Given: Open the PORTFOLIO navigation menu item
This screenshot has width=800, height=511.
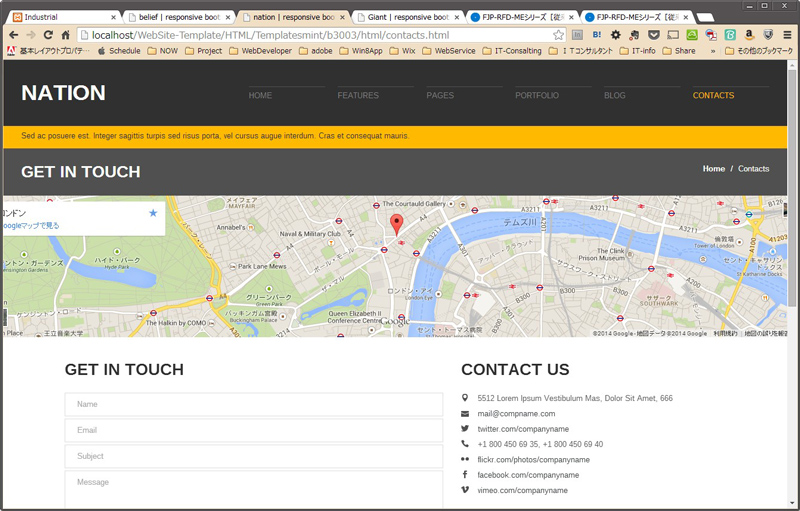Looking at the screenshot, I should point(537,96).
